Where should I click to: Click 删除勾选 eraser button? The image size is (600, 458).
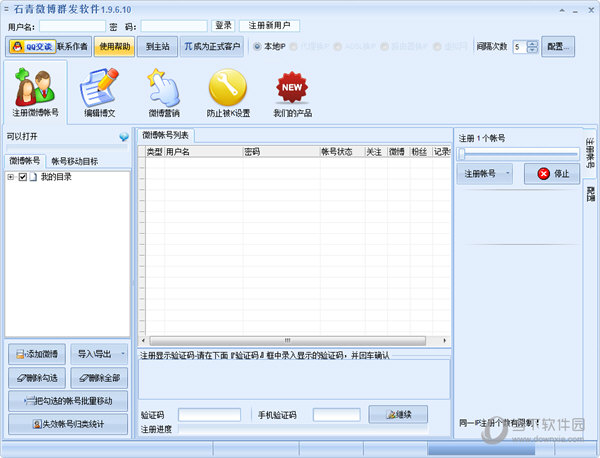click(37, 378)
